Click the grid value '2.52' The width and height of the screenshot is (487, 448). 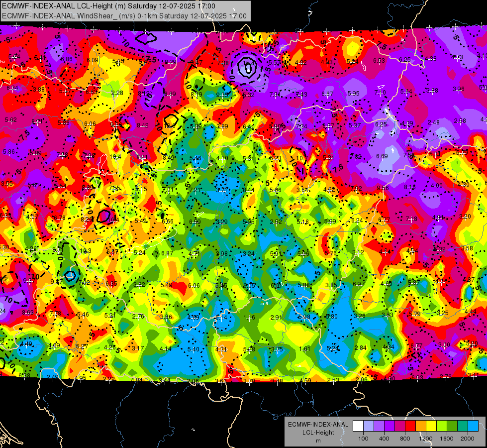tap(276, 222)
